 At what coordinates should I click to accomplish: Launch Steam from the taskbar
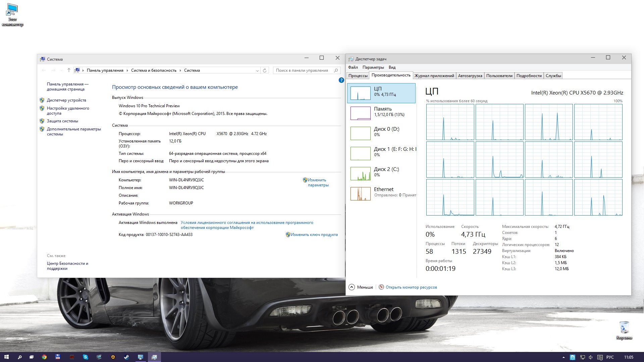(126, 357)
